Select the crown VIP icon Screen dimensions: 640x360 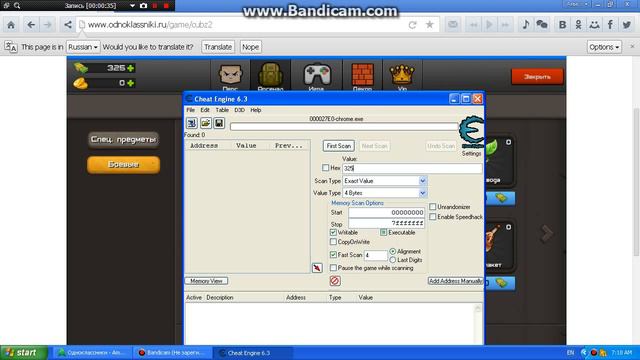[402, 76]
